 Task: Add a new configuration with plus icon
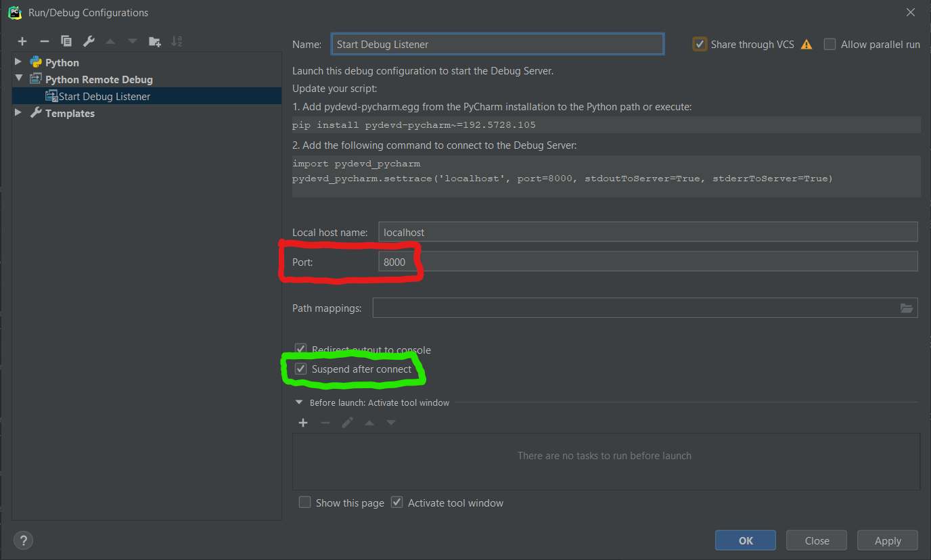coord(22,41)
